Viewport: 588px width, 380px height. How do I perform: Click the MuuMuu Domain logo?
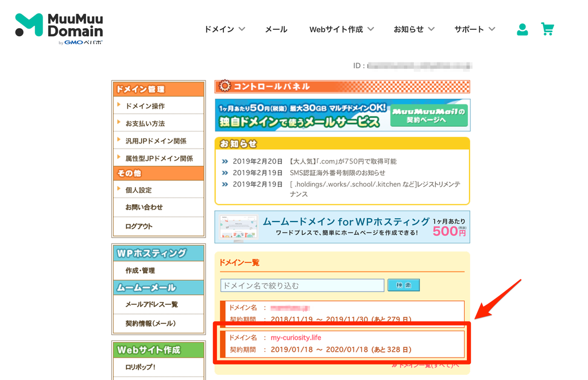59,29
